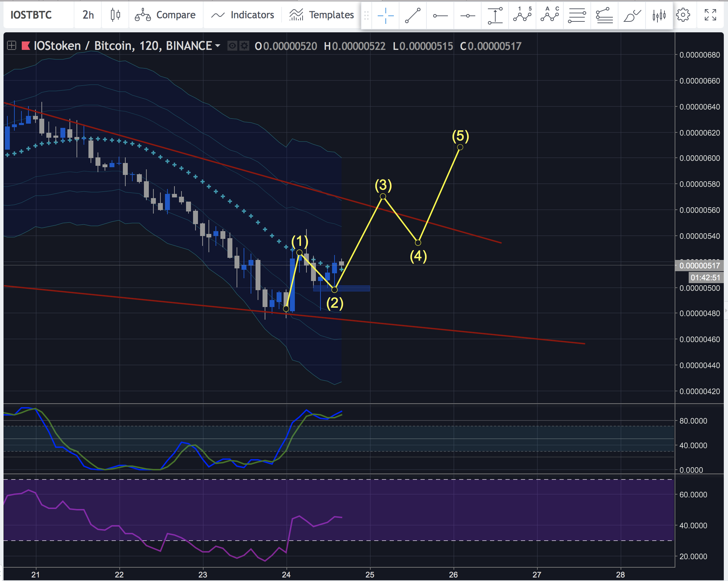Open chart settings gear

point(683,15)
